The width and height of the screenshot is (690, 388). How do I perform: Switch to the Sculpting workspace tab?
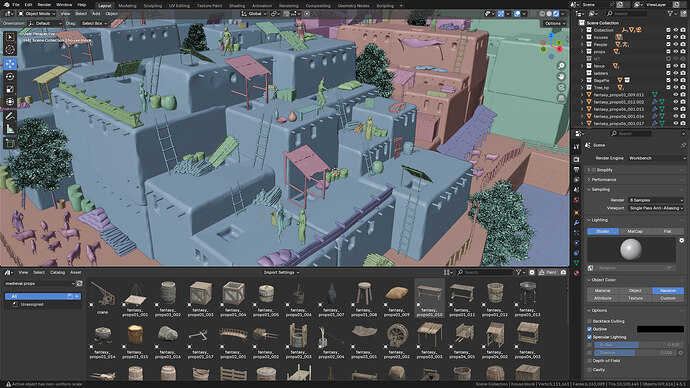pos(153,6)
